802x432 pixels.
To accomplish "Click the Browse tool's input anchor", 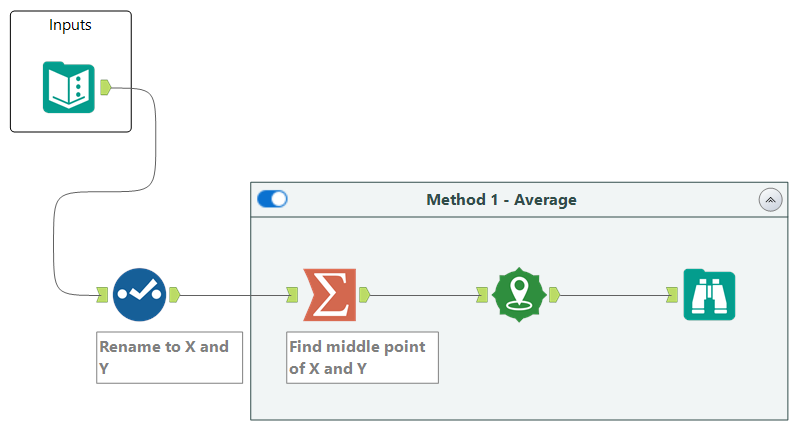I will (673, 294).
